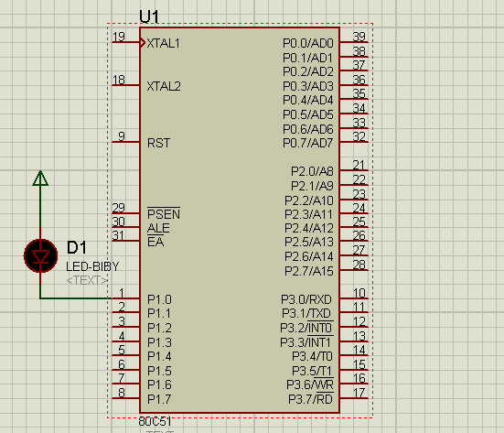Click the P1.5 pin label

(159, 371)
